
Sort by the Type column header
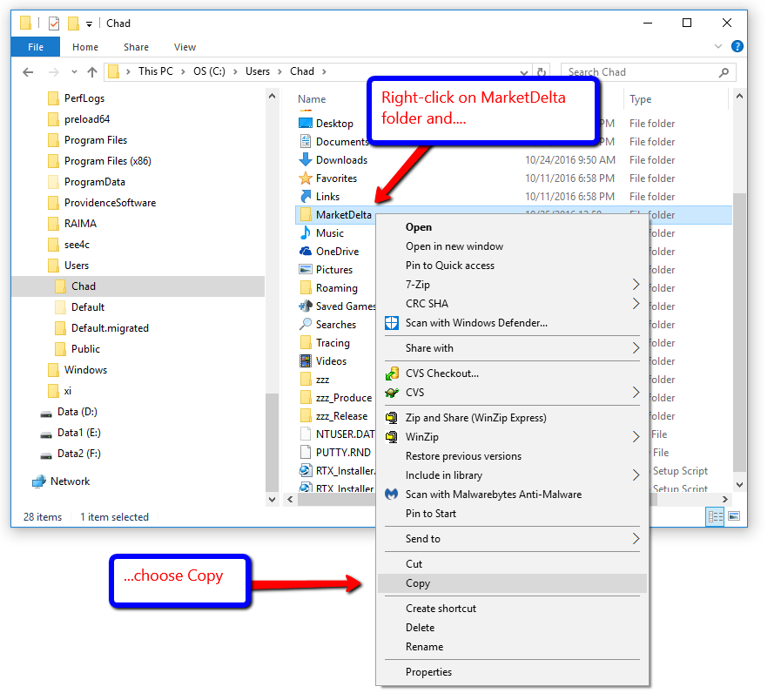pyautogui.click(x=641, y=99)
